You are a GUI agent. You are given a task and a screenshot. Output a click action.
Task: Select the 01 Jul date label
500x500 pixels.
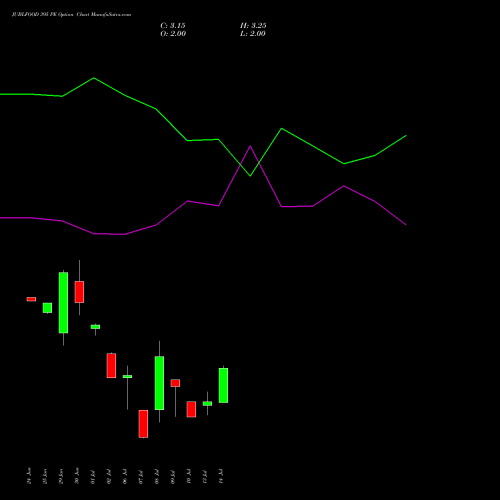pyautogui.click(x=93, y=477)
